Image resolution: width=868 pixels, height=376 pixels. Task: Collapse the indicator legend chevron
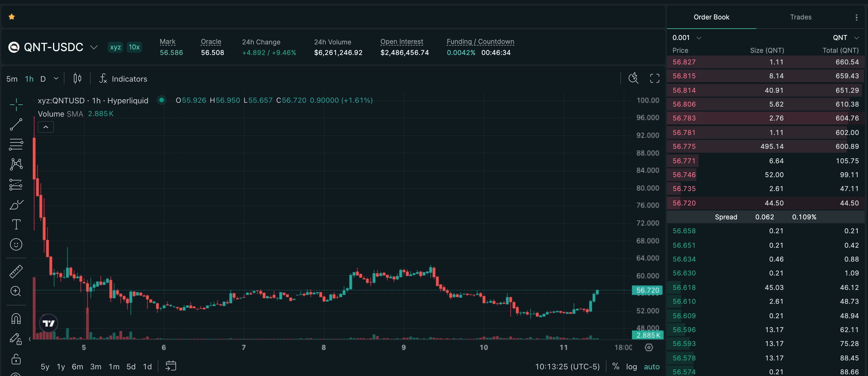(x=46, y=127)
